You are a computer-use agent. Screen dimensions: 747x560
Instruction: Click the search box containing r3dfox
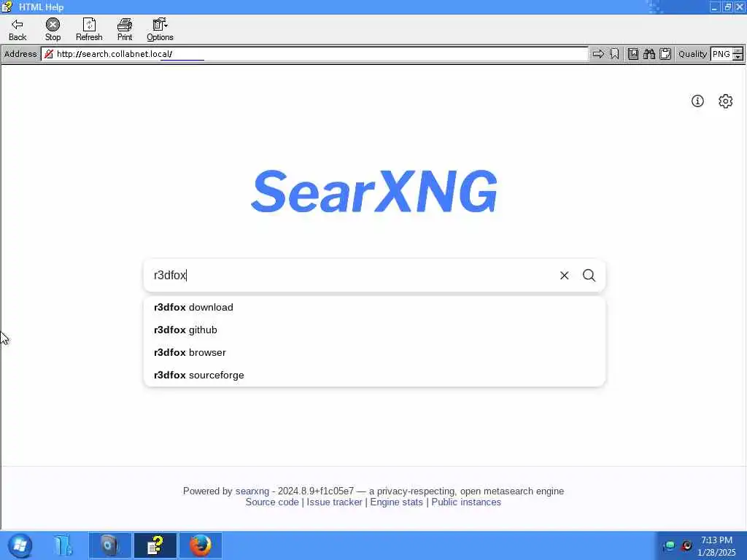tap(352, 275)
